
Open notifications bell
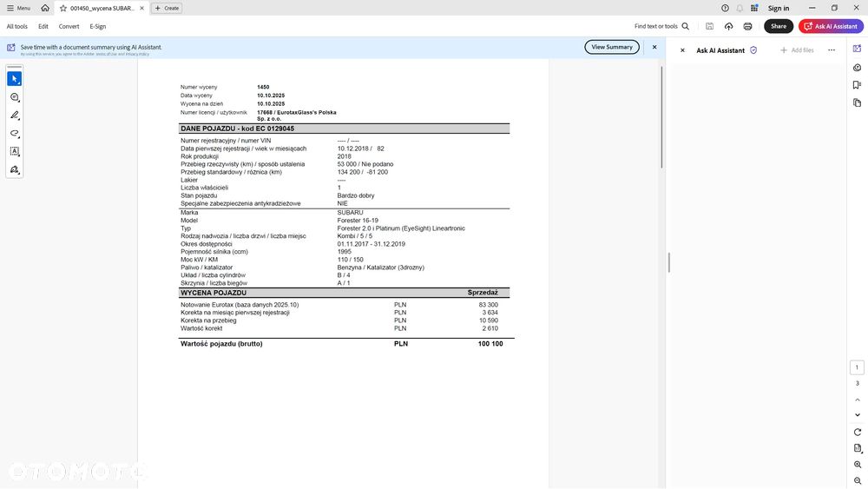coord(740,9)
